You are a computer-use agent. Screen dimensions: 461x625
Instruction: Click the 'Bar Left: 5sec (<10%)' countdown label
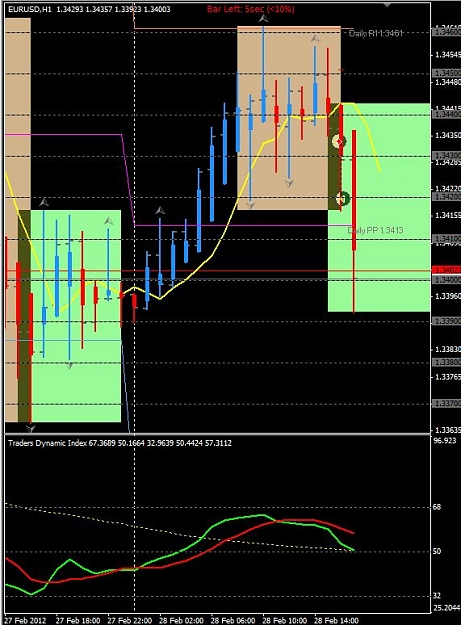coord(251,9)
